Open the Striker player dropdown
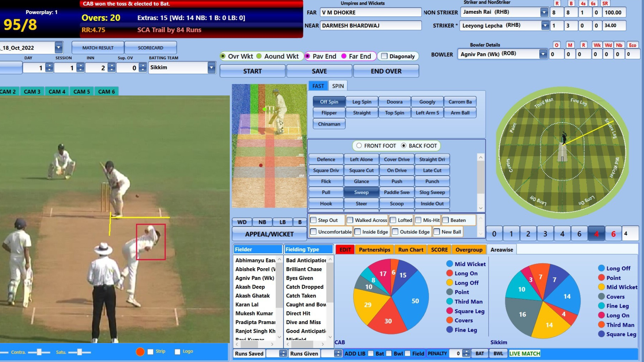The height and width of the screenshot is (362, 644). click(x=545, y=25)
